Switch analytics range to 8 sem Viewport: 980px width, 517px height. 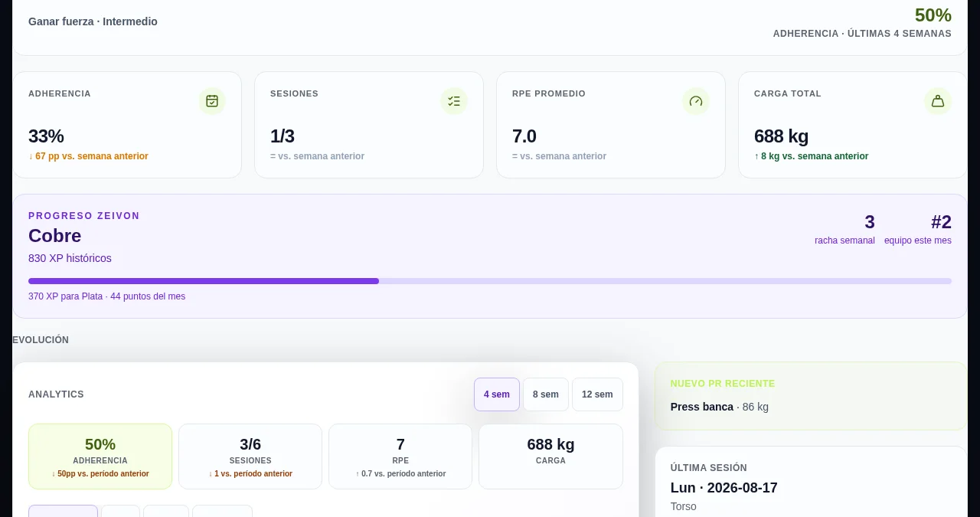(x=546, y=394)
